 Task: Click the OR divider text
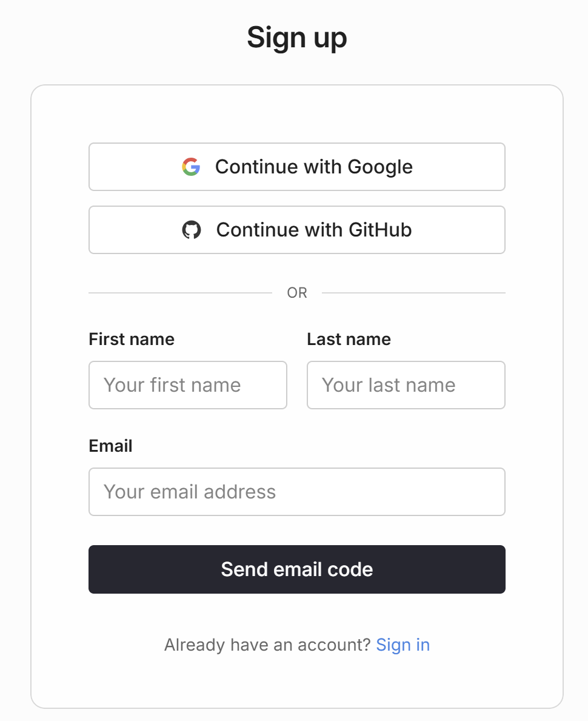click(297, 293)
